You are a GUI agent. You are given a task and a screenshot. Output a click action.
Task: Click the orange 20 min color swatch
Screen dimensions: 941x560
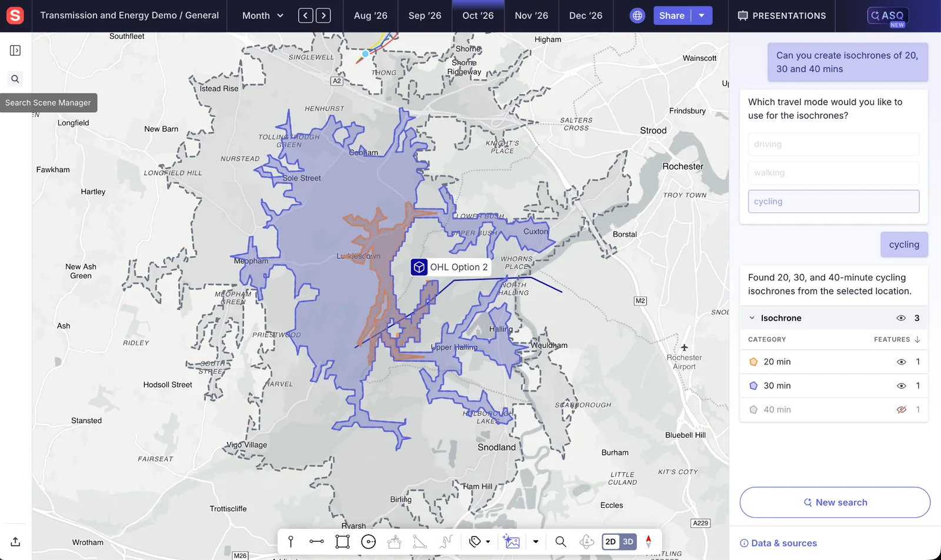[x=753, y=362]
